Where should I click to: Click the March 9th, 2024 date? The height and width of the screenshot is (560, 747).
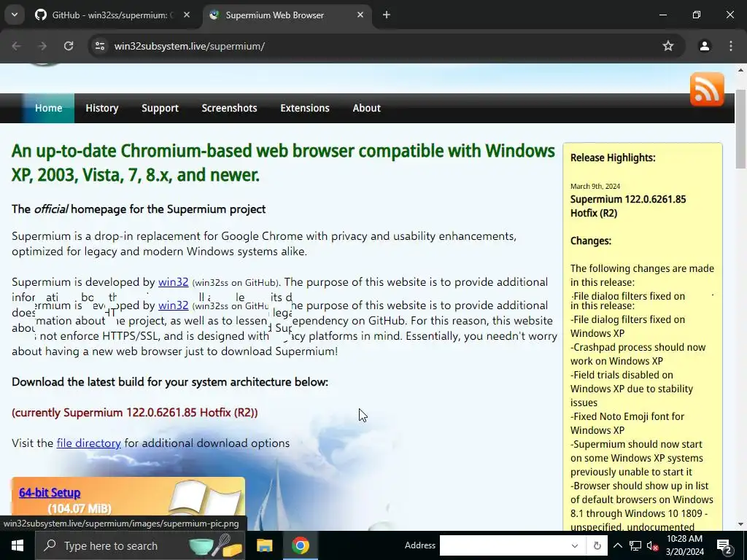pos(595,186)
